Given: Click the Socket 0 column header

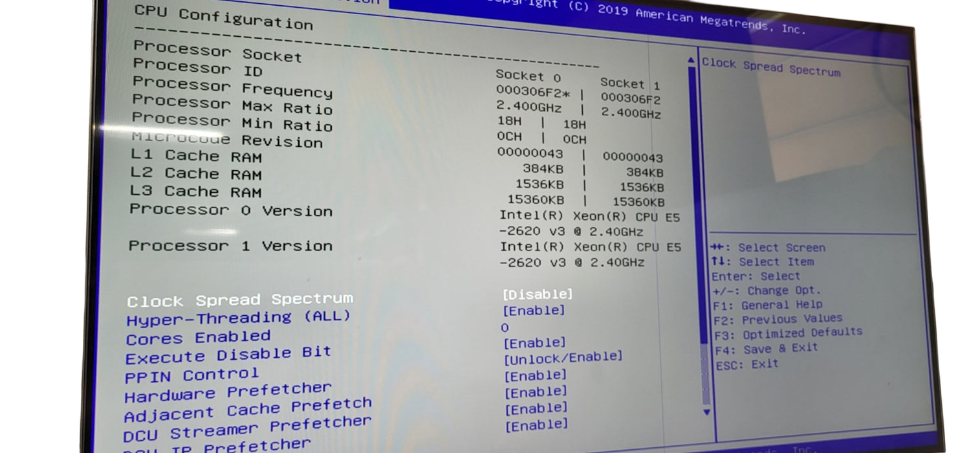Looking at the screenshot, I should [x=528, y=76].
